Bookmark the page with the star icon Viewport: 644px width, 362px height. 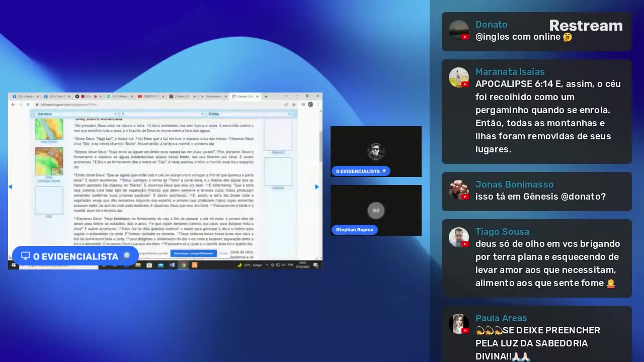[x=294, y=105]
